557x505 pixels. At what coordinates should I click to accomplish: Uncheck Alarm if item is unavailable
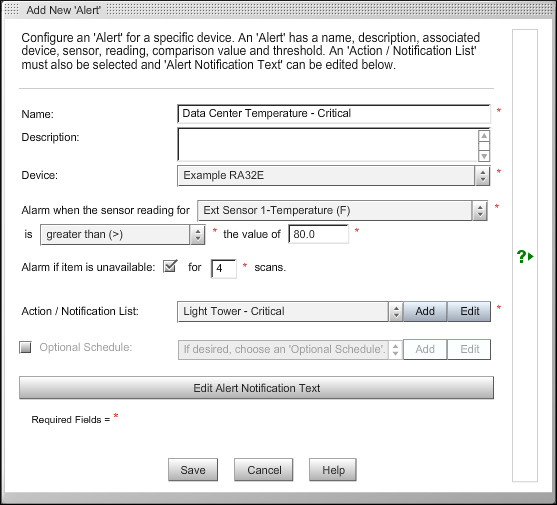point(170,266)
